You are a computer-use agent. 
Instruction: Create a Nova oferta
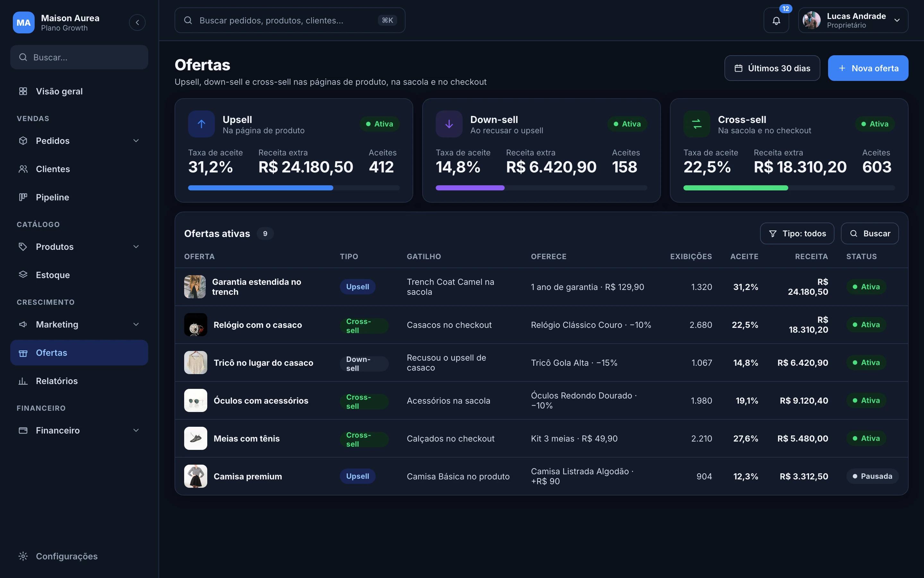pos(868,68)
